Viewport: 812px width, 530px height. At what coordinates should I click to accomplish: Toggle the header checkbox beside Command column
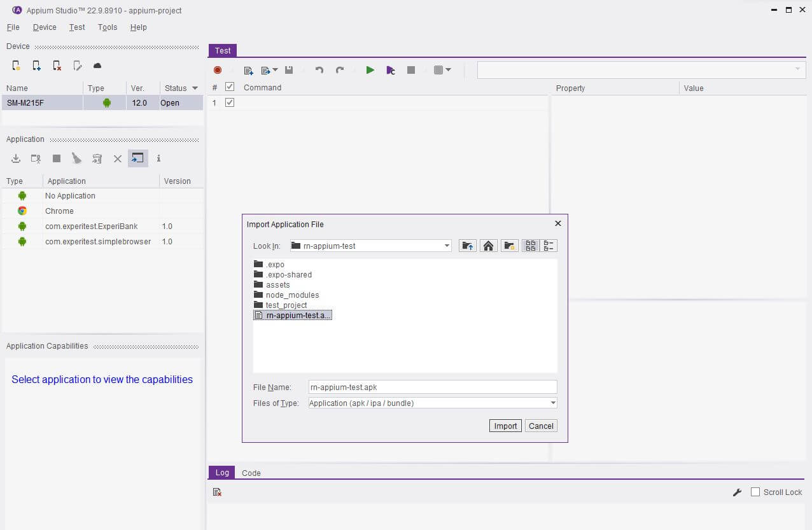click(x=230, y=87)
